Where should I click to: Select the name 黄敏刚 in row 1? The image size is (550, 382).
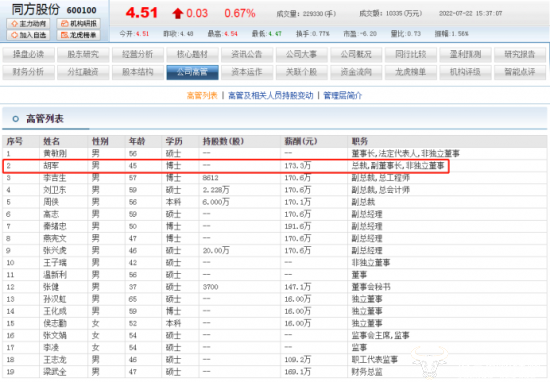[x=55, y=154]
